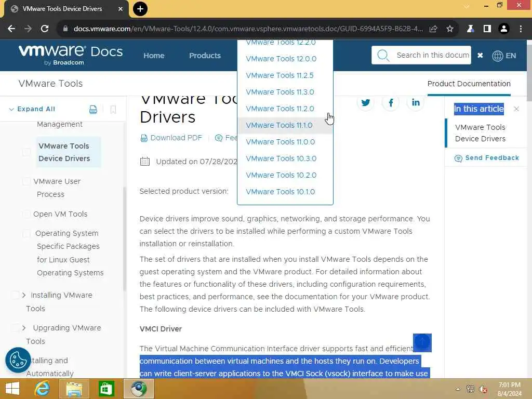This screenshot has width=532, height=399.
Task: Show hidden system tray icons arrow
Action: click(458, 389)
